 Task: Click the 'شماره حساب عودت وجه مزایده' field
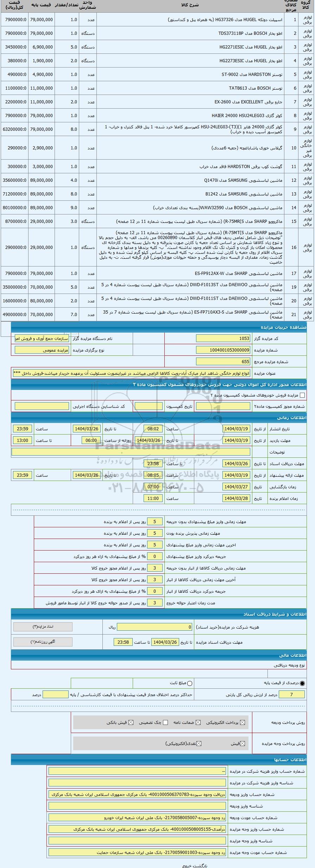137,853
